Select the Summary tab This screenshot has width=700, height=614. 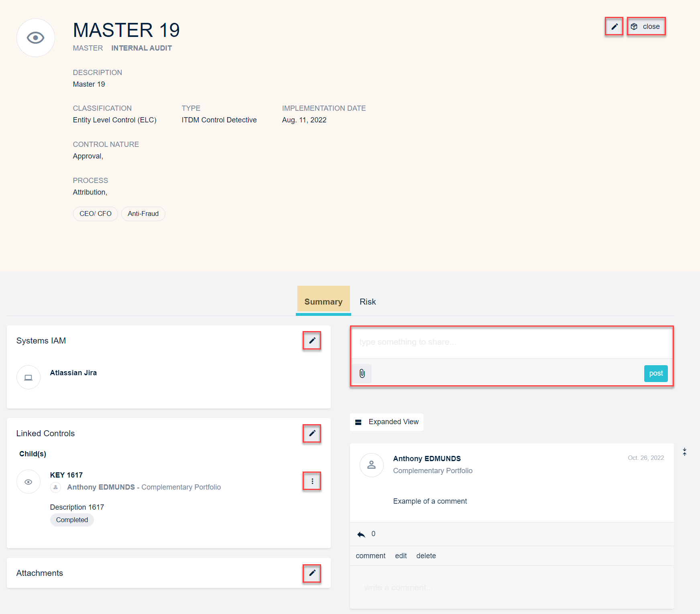pyautogui.click(x=324, y=302)
